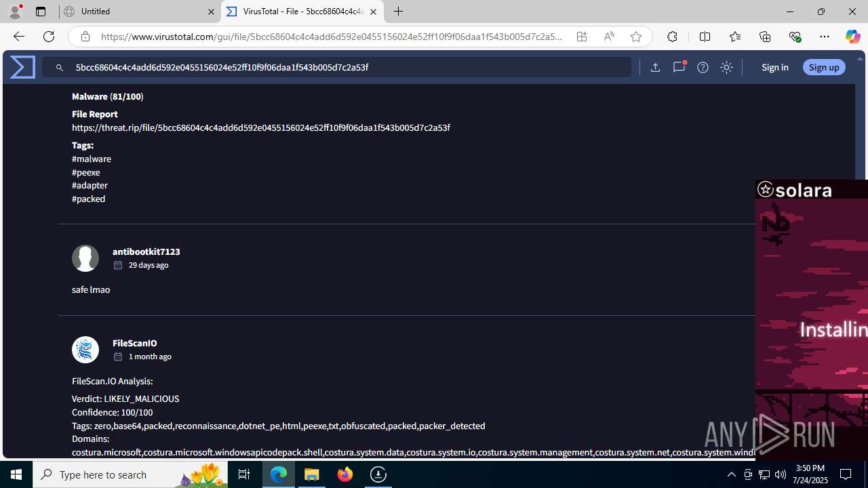
Task: Show hidden system tray icons
Action: [732, 474]
